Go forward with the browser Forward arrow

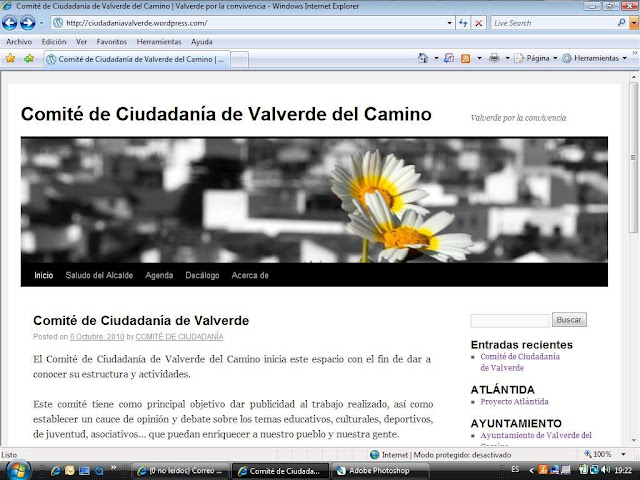pos(28,23)
